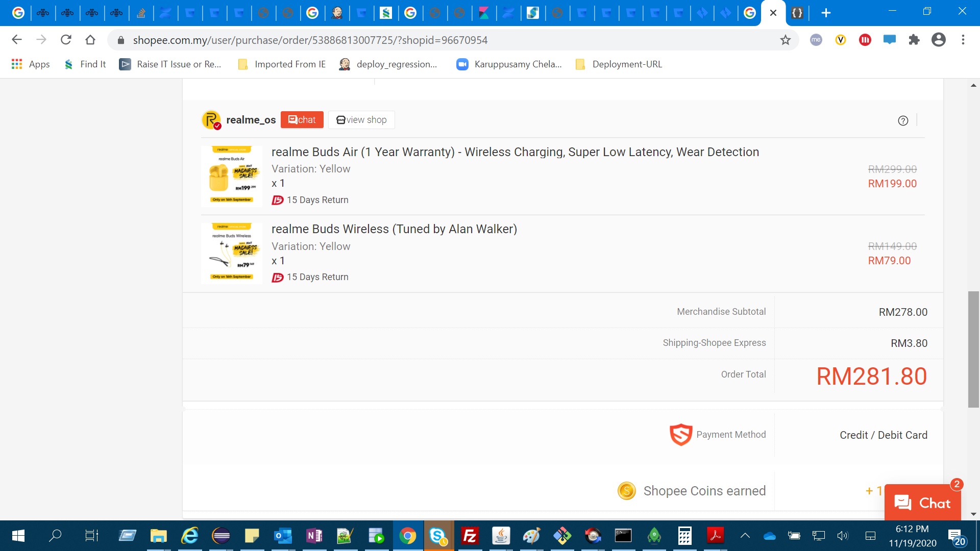The height and width of the screenshot is (551, 980).
Task: Open 'realme Buds Wireless (Tuned by Alan Walker)' title
Action: (394, 229)
